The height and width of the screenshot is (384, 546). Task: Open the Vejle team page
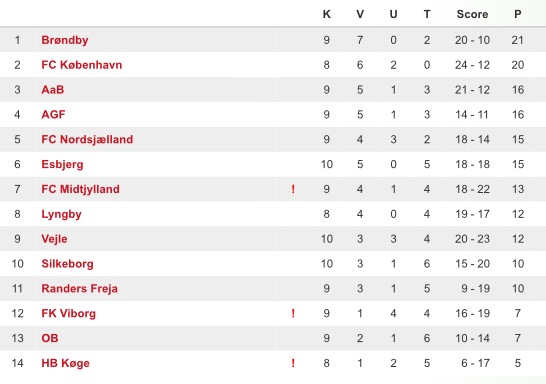coord(54,239)
